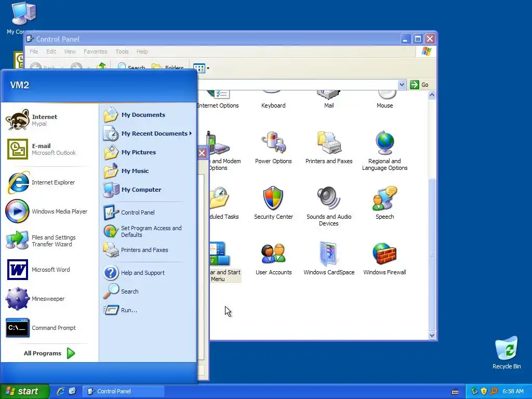This screenshot has width=532, height=399.
Task: Open the File menu in Control Panel
Action: tap(34, 51)
